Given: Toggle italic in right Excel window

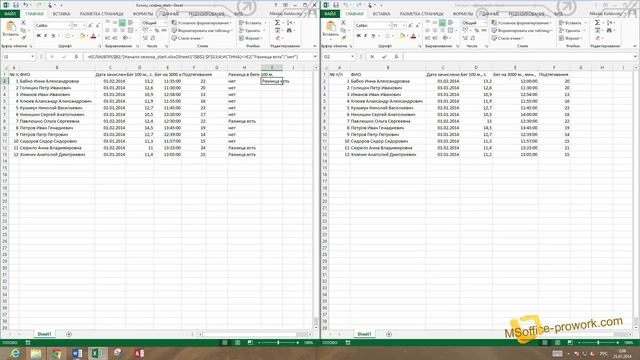Looking at the screenshot, I should pos(365,36).
